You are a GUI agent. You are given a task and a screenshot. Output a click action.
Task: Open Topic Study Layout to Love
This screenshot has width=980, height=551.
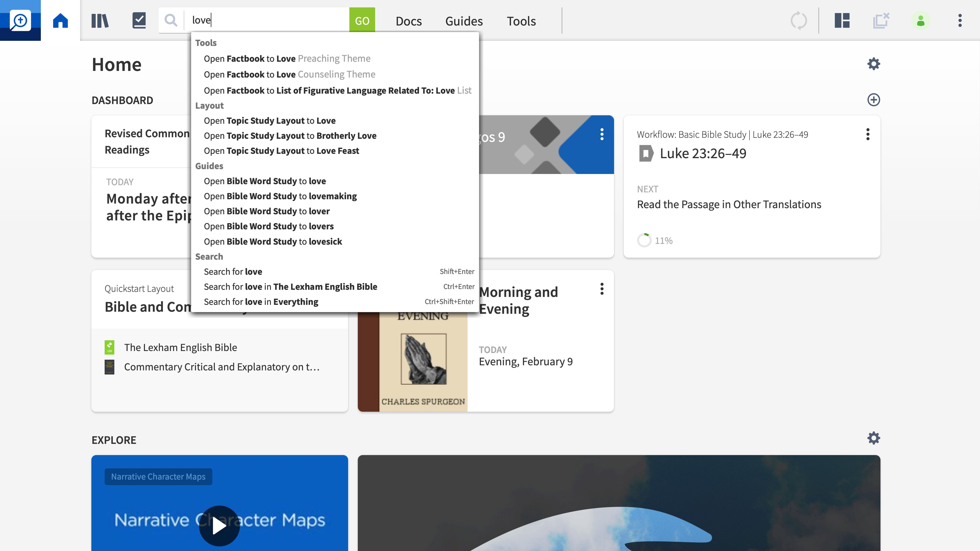click(335, 121)
